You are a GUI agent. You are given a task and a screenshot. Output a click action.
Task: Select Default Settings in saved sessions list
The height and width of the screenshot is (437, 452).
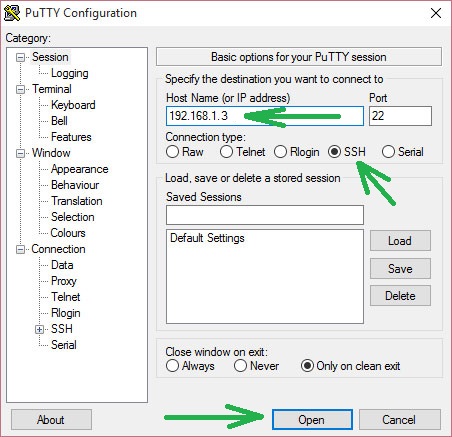[207, 238]
